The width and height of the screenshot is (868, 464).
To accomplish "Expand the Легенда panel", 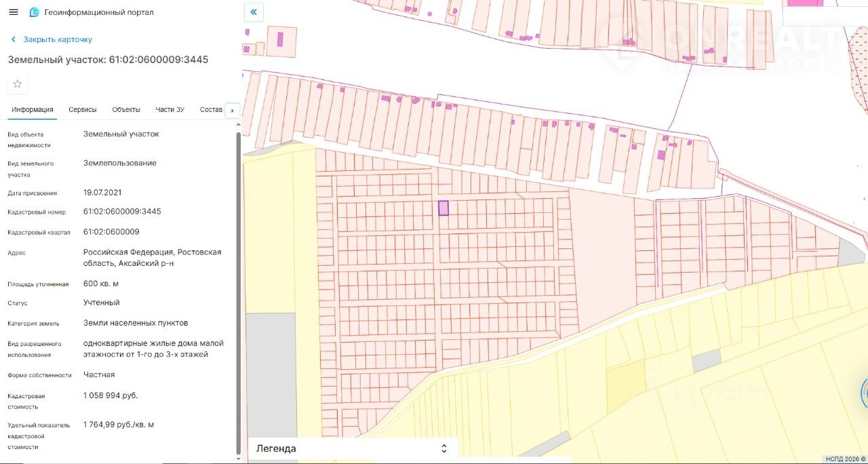I will 353,448.
